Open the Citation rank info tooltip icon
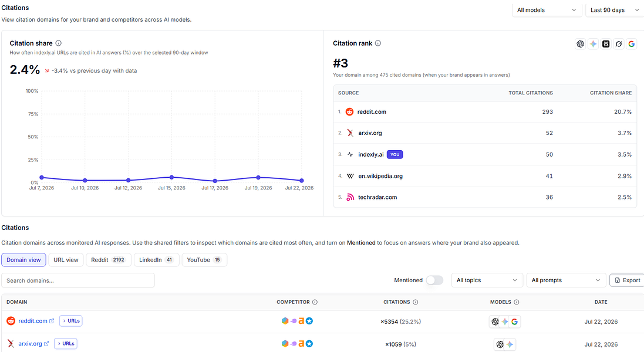The height and width of the screenshot is (352, 644). pyautogui.click(x=378, y=43)
